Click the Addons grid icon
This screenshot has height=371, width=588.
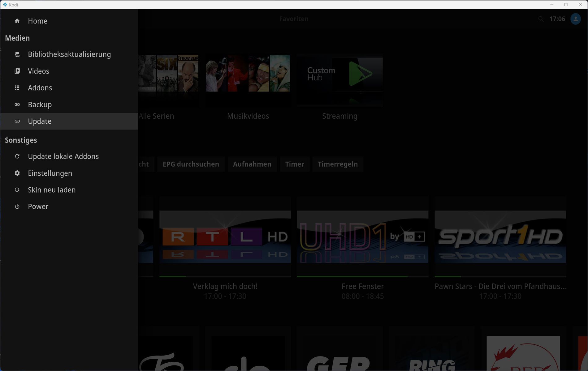pyautogui.click(x=17, y=88)
